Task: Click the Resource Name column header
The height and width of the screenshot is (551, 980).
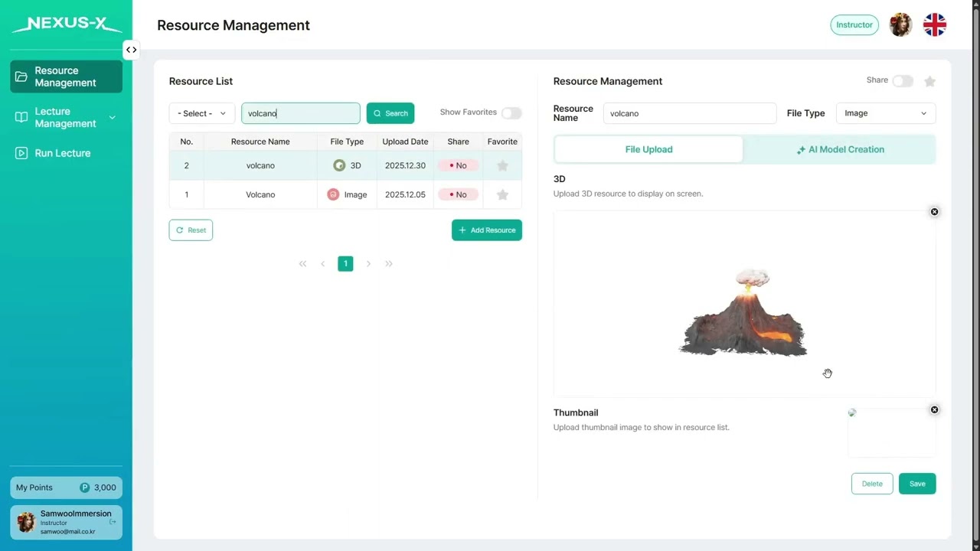Action: (260, 142)
